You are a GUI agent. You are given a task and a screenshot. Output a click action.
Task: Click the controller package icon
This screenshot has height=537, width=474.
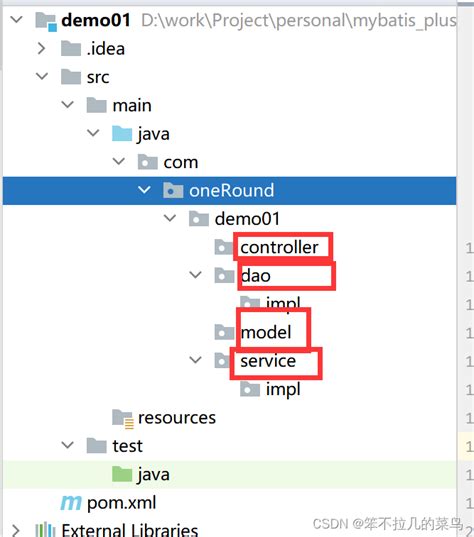(x=224, y=247)
